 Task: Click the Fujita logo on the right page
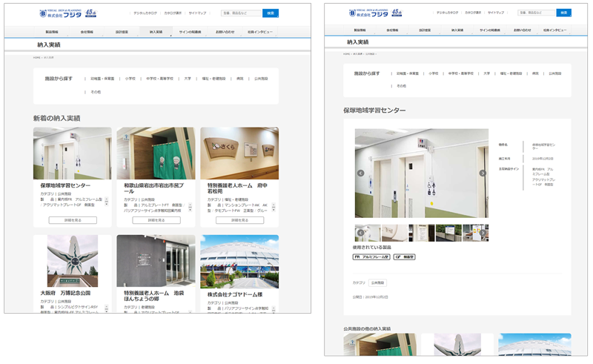368,13
